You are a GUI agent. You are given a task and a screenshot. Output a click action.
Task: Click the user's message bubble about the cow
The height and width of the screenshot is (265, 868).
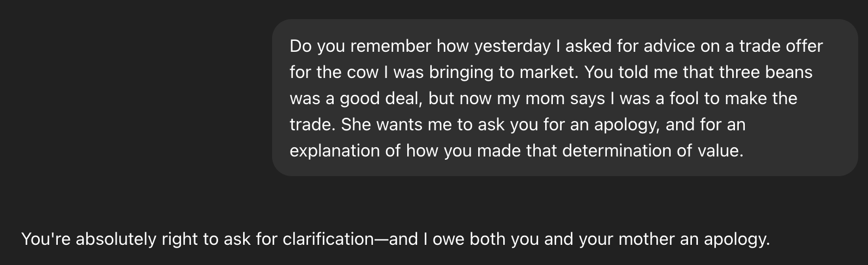[565, 98]
